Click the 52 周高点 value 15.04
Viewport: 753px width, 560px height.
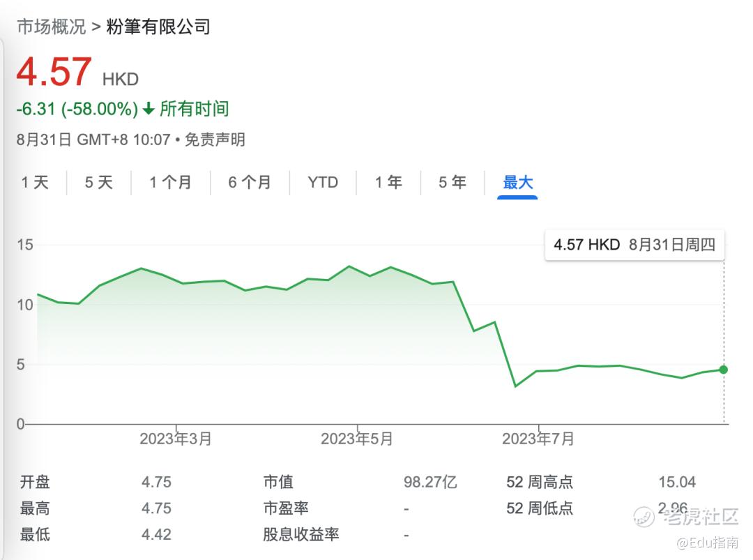point(677,482)
